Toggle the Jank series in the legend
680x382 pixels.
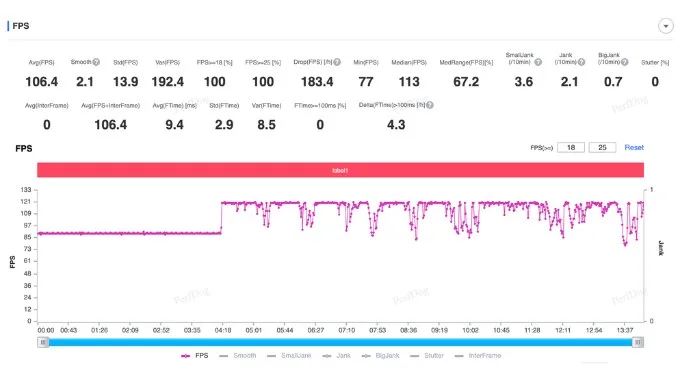pos(337,356)
